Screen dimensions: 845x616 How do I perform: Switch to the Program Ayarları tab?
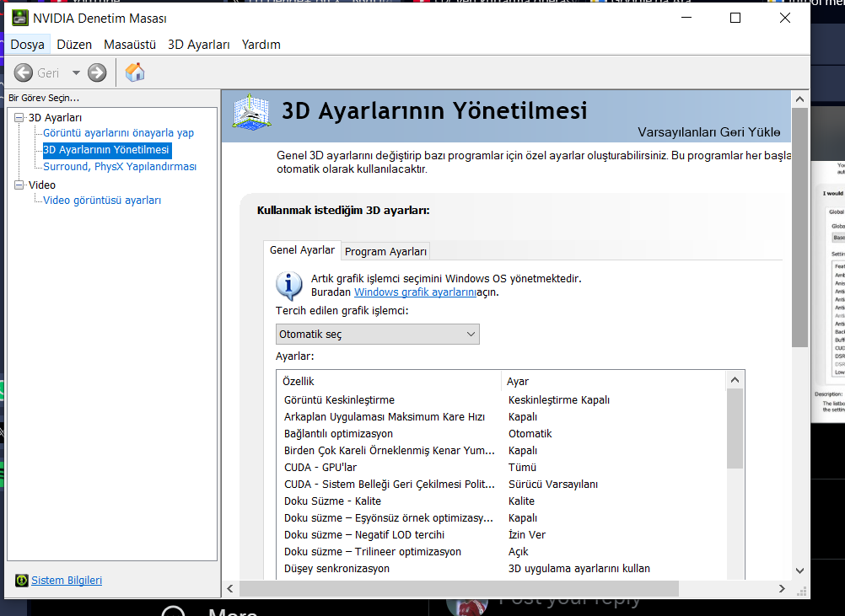point(385,251)
